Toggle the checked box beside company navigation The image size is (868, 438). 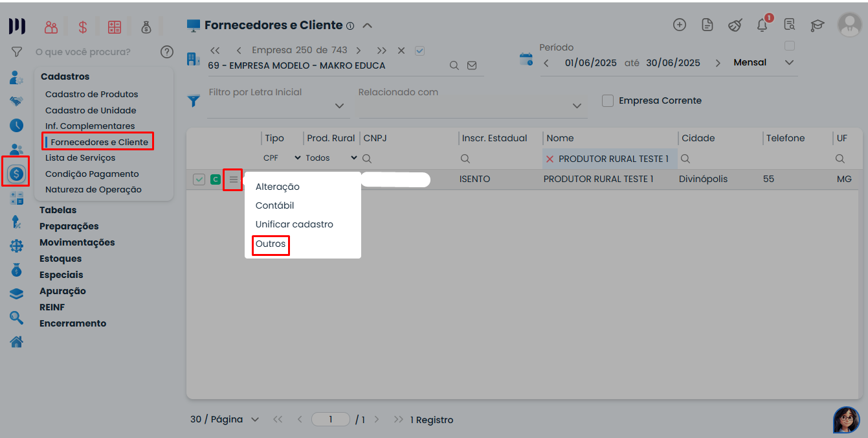point(419,51)
